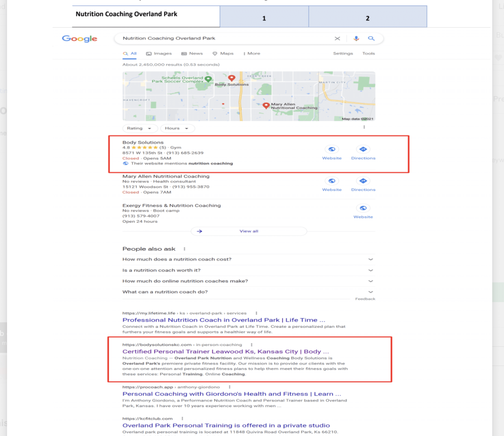The width and height of the screenshot is (504, 436).
Task: Expand 'Is a nutrition coach worth it?'
Action: [x=248, y=270]
